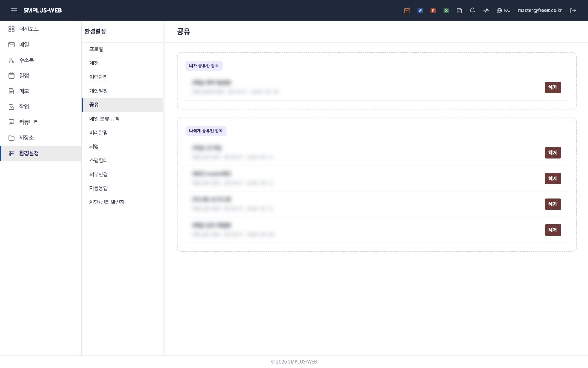The height and width of the screenshot is (368, 588).
Task: Click the text document icon in header
Action: (459, 11)
